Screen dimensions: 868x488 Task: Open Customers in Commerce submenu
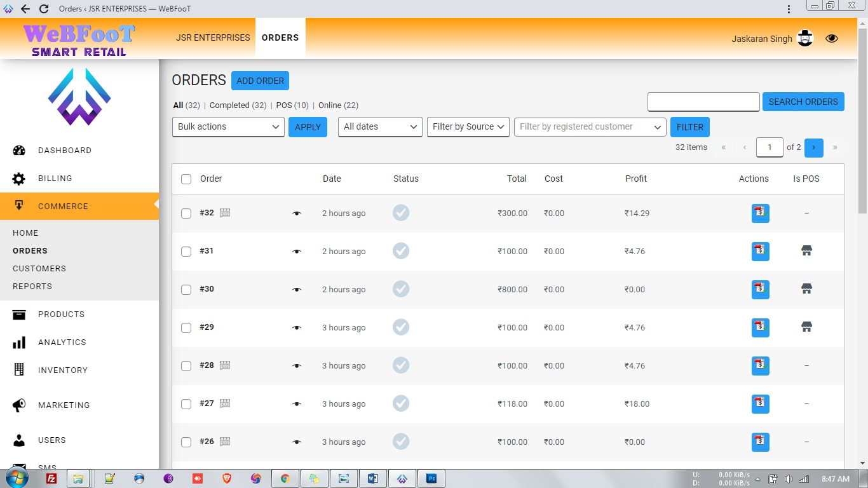[39, 269]
